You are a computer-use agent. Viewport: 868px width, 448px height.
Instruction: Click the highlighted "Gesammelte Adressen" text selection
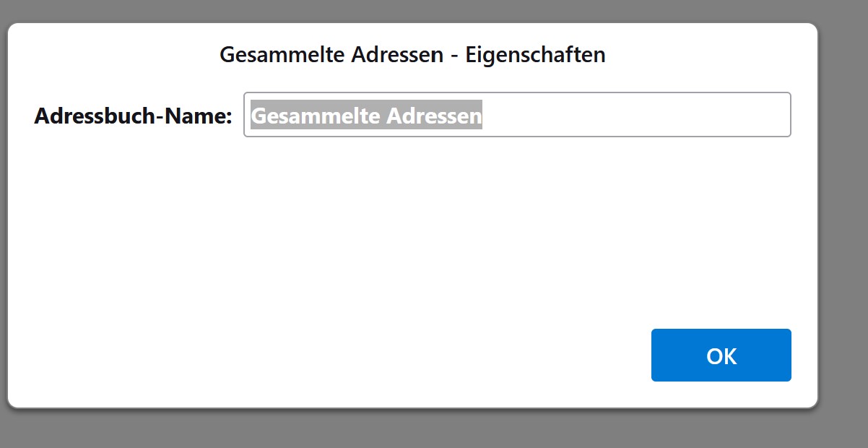(366, 116)
